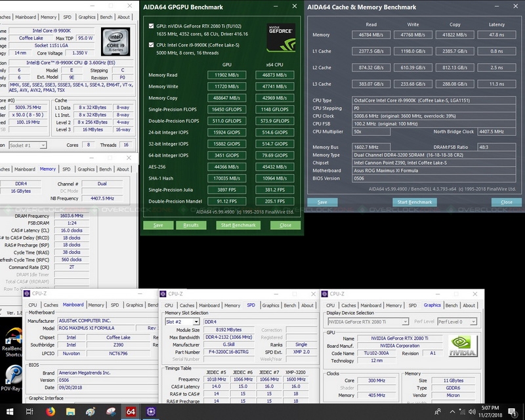Screen dimensions: 525x420
Task: Open the Perf Level 0 dropdown
Action: (459, 322)
